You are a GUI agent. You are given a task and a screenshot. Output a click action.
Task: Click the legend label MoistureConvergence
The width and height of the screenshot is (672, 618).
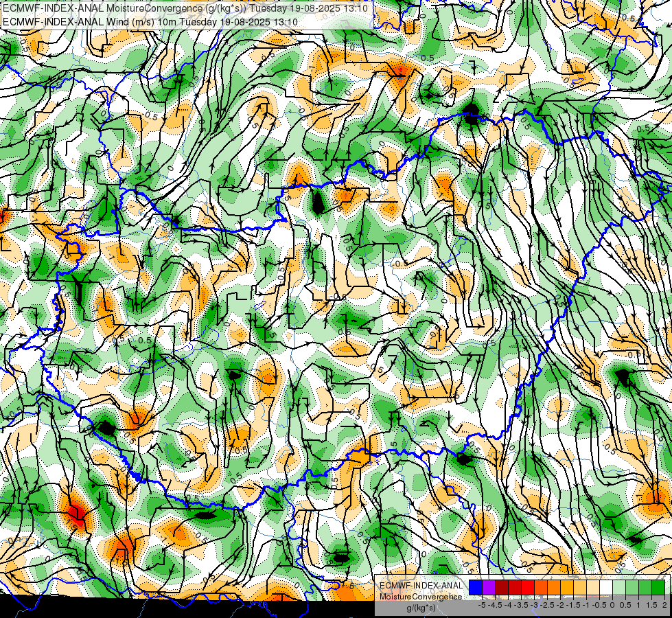[x=421, y=597]
